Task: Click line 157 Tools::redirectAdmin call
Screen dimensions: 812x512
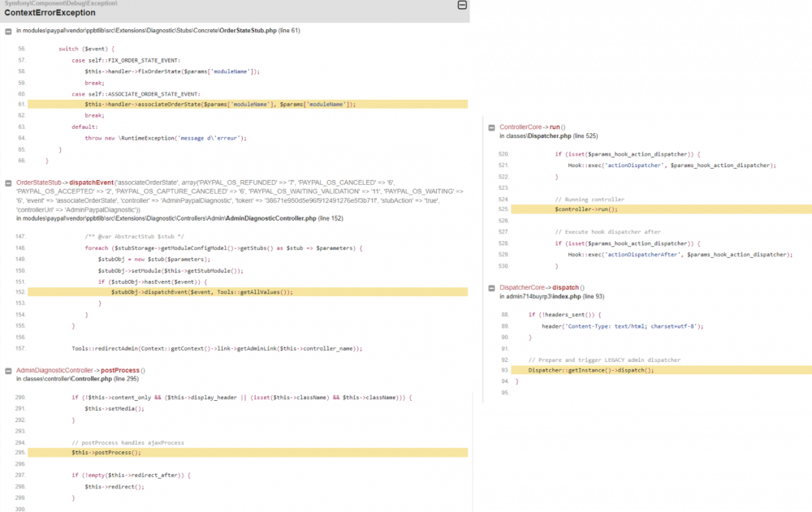Action: coord(217,349)
